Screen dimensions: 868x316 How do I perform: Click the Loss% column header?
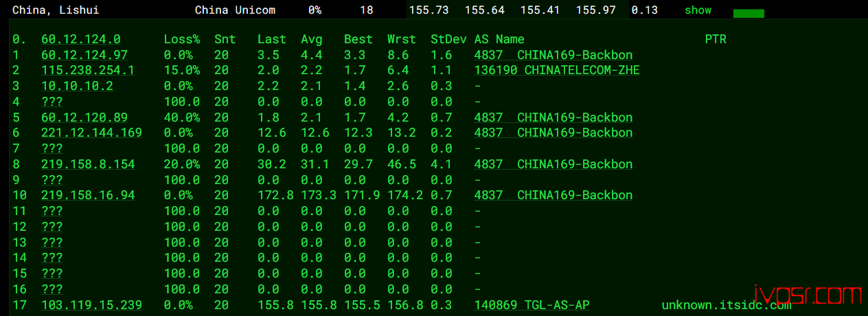pos(182,40)
